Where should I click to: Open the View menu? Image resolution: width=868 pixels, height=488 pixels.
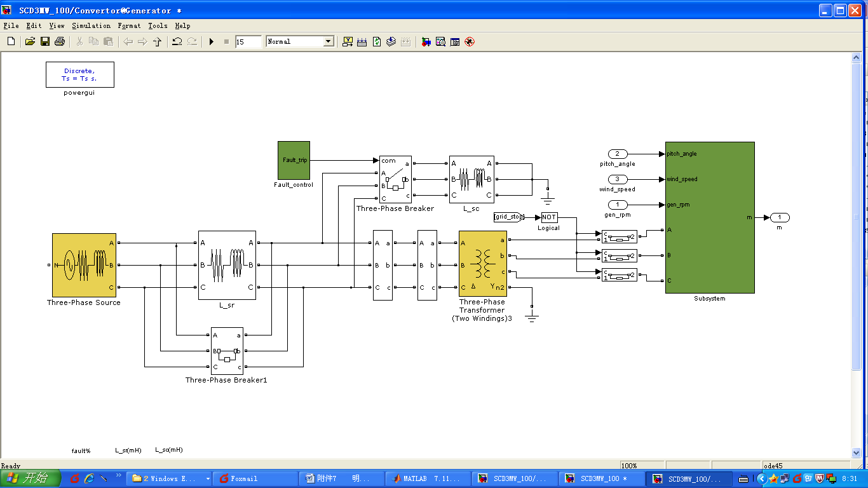[57, 25]
